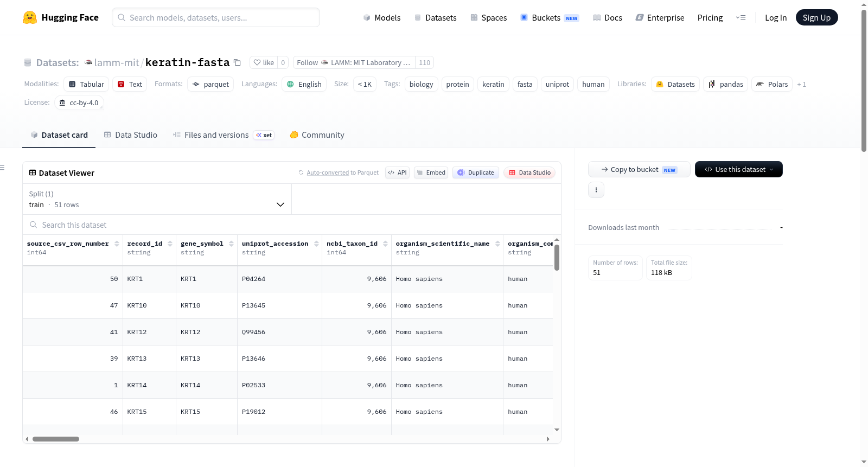Open the Datasets library tag
Screen dimensions: 868x467
(x=675, y=84)
